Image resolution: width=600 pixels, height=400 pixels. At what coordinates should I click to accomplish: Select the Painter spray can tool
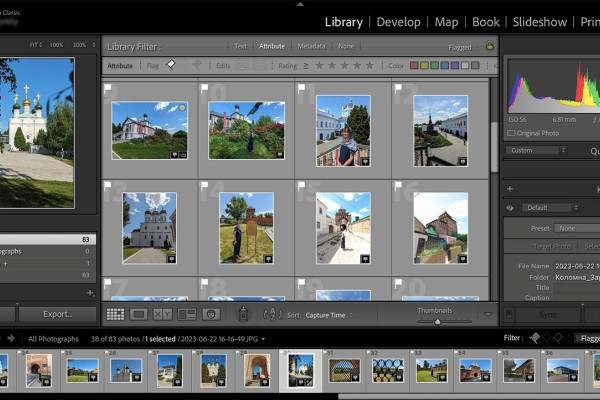click(x=243, y=314)
